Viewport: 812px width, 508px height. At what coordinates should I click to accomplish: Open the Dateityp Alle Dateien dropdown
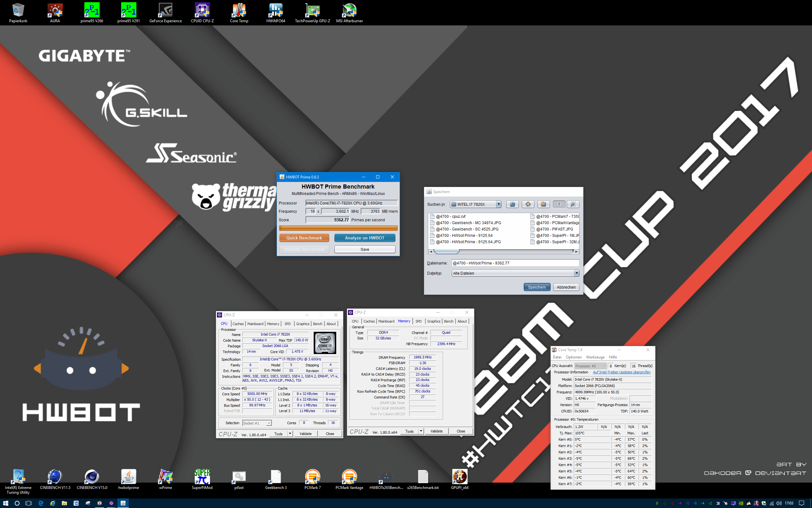(515, 273)
